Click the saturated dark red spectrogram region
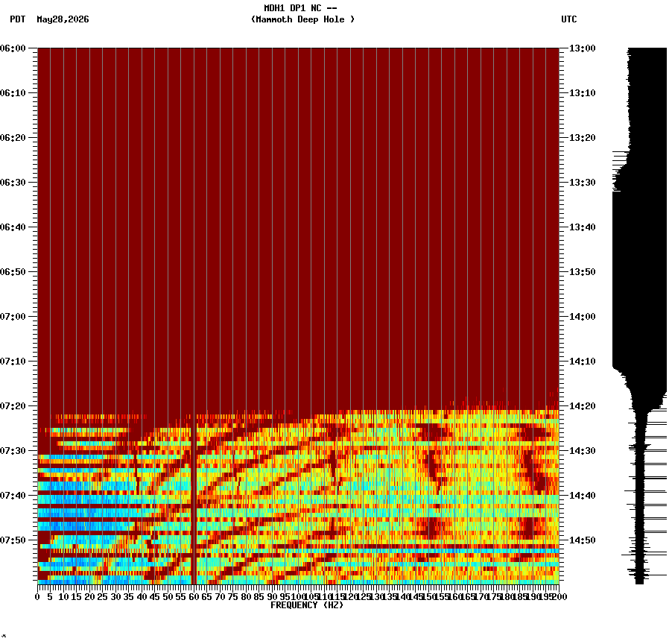672x644 pixels. click(x=298, y=230)
